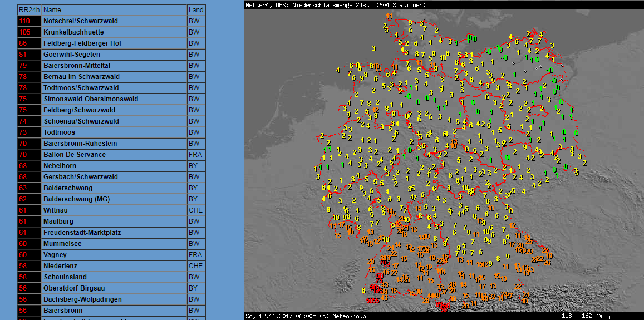Click the 105 value for Krunkelbachhuette
This screenshot has height=320, width=644.
pos(24,32)
